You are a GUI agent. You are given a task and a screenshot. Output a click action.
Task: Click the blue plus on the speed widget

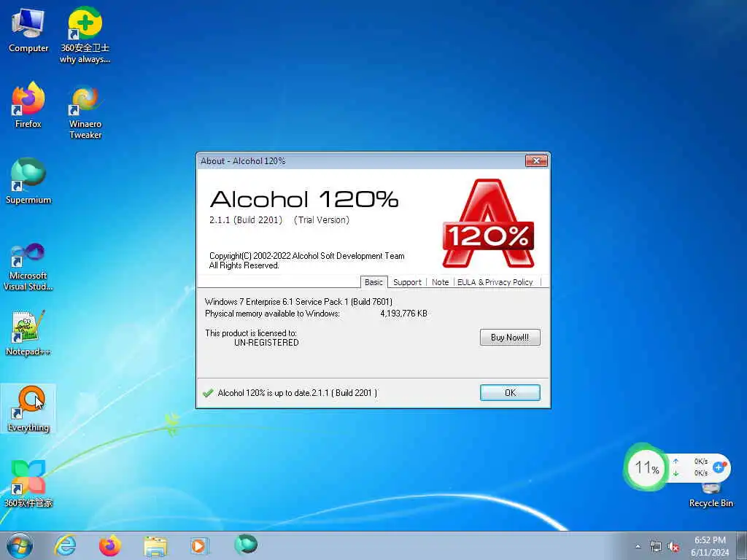[x=719, y=467]
